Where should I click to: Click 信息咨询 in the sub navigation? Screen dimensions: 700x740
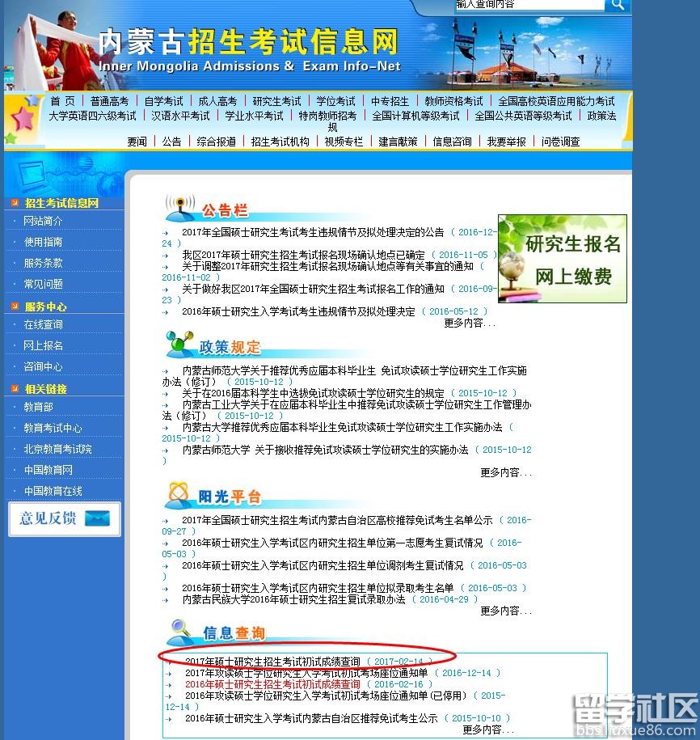(x=452, y=142)
